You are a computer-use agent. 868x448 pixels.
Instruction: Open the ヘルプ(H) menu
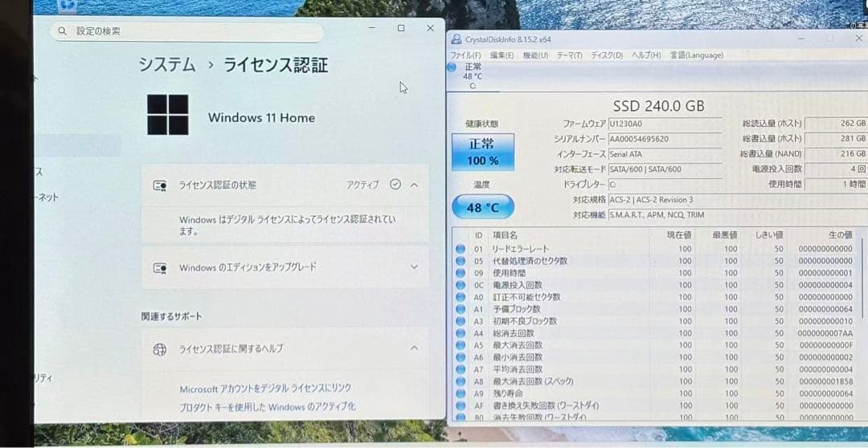click(x=646, y=55)
